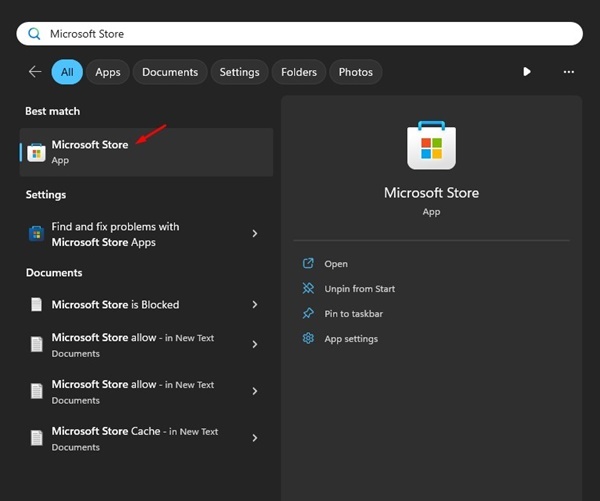Viewport: 600px width, 501px height.
Task: Expand Microsoft Store is Blocked document chevron
Action: [255, 305]
